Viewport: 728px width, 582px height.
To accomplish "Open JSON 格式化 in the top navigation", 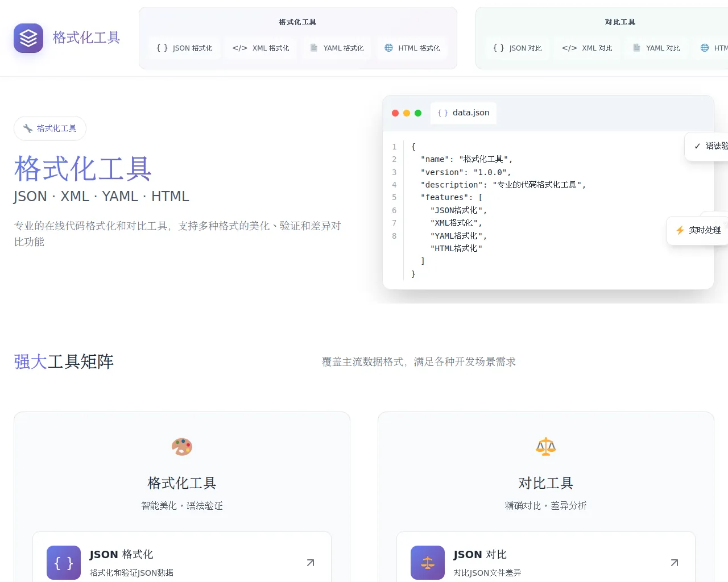I will [x=184, y=48].
